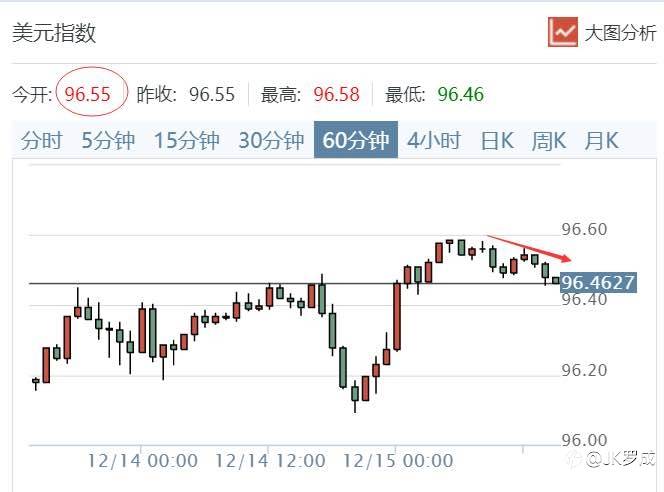Switch to 分时 time-sharing tab
This screenshot has width=664, height=492.
[41, 140]
